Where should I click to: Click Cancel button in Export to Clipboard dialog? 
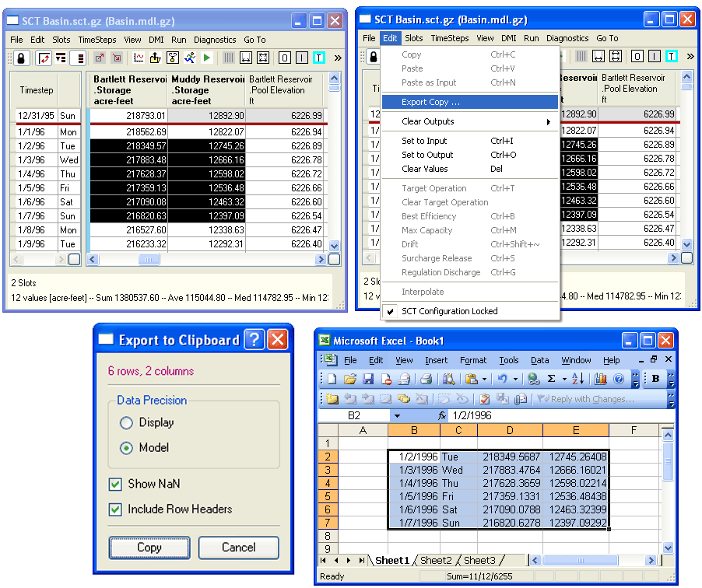(239, 548)
